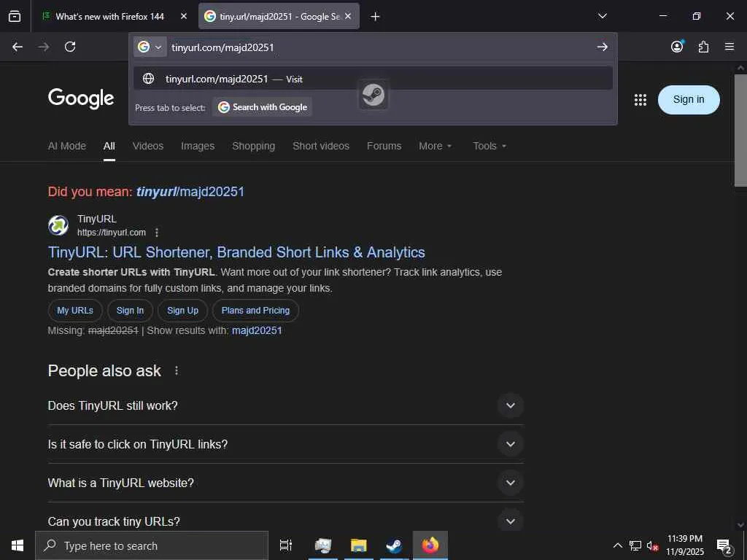Close the tiny.url/majd20251 Google Search tab

click(x=348, y=16)
